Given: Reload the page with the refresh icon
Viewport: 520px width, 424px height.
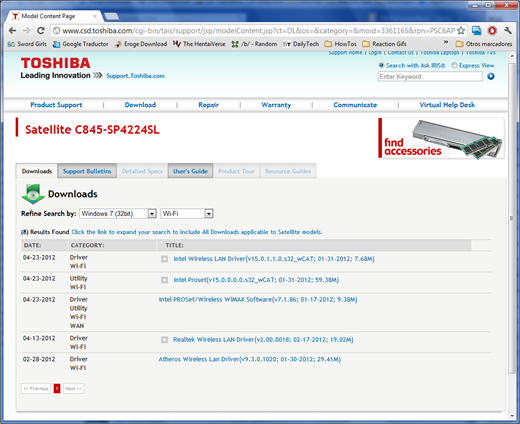Looking at the screenshot, I should (41, 31).
